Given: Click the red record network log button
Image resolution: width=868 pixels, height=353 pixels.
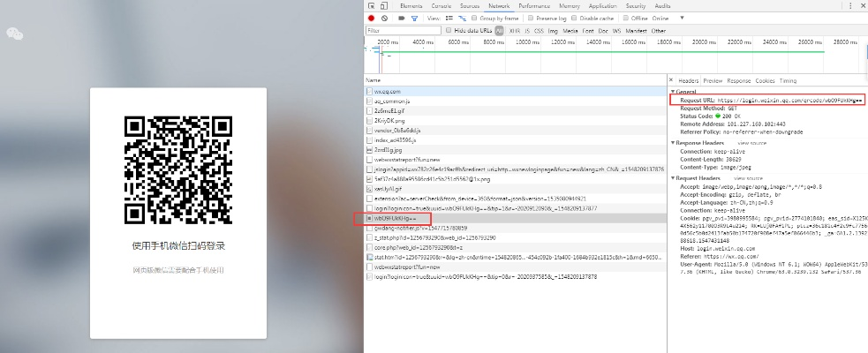Looking at the screenshot, I should point(372,18).
